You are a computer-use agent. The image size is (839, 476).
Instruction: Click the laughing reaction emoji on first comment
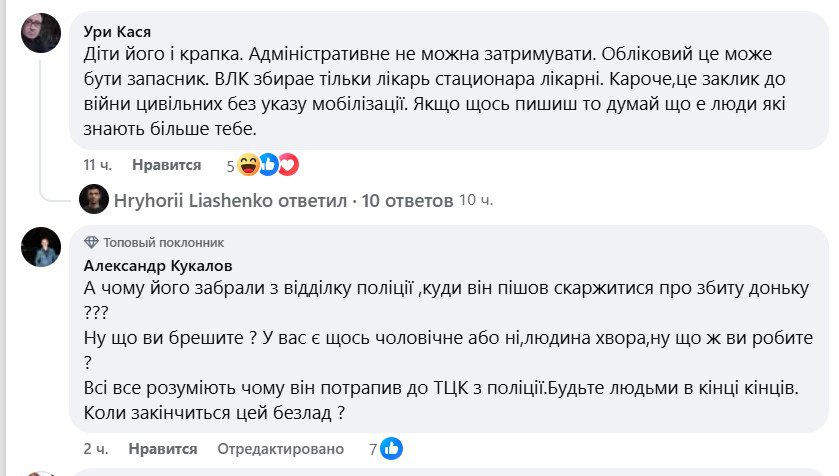(250, 164)
